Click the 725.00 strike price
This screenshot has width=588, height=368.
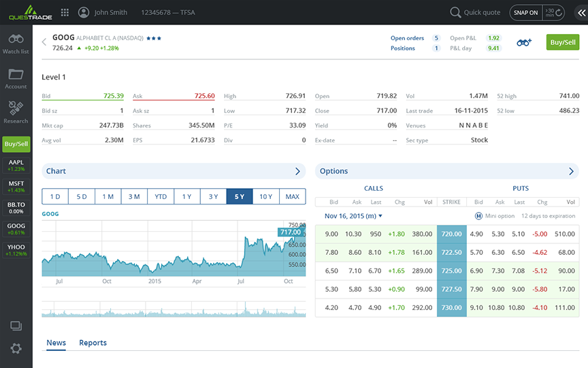[451, 271]
